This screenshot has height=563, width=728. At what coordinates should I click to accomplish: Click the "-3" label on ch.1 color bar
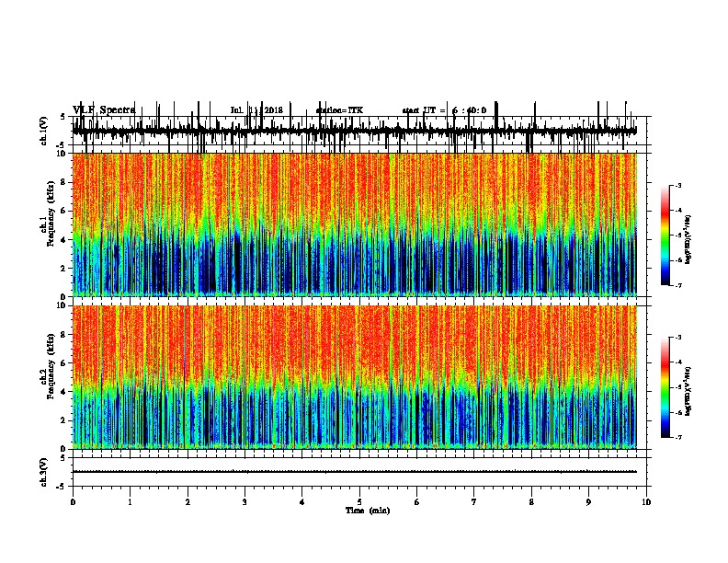(677, 185)
